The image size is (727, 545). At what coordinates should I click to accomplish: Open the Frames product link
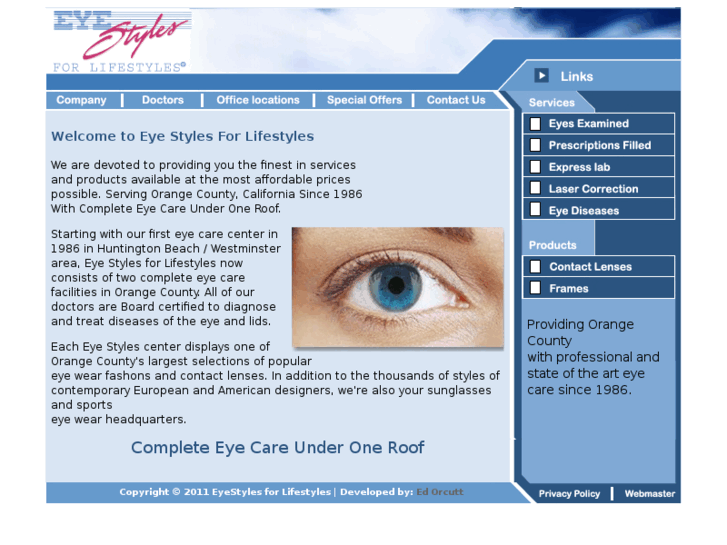(x=568, y=289)
